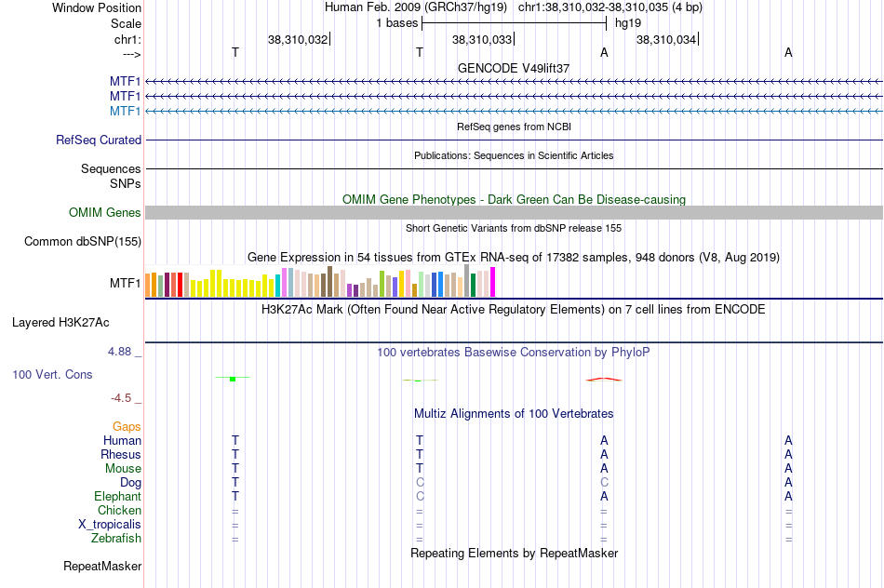The height and width of the screenshot is (588, 884).
Task: Open the OMIM Gene Phenotypes track title
Action: click(514, 200)
